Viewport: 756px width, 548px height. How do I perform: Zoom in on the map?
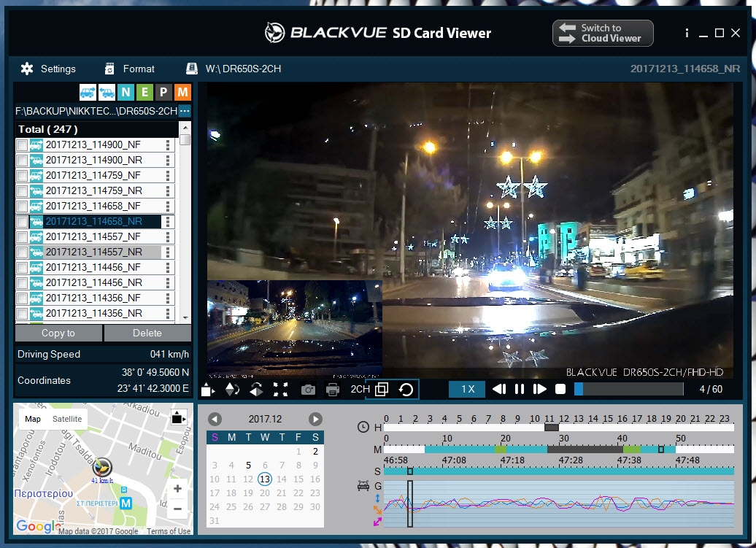(x=177, y=488)
